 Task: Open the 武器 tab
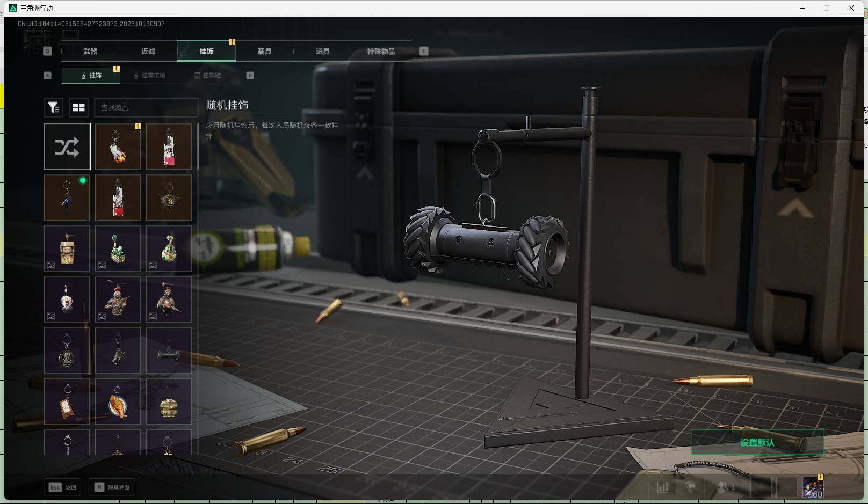(x=90, y=52)
